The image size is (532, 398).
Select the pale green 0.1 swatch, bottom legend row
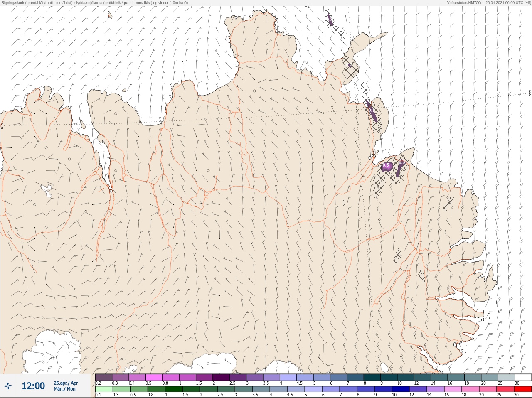pos(104,389)
